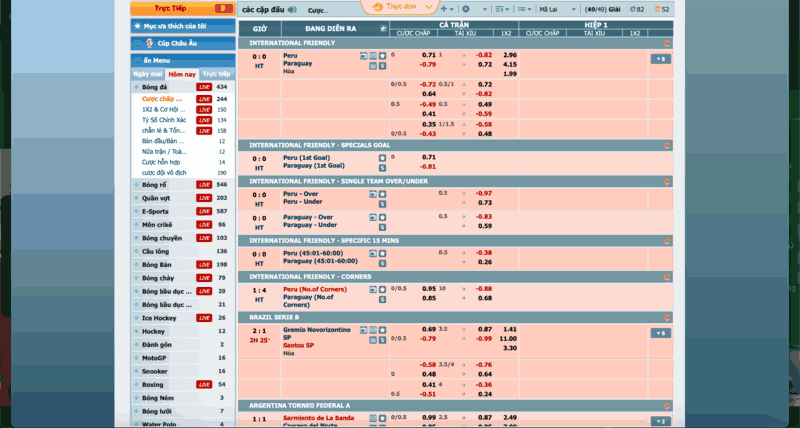
Task: Collapse the Brazil Serie B section
Action: point(667,316)
